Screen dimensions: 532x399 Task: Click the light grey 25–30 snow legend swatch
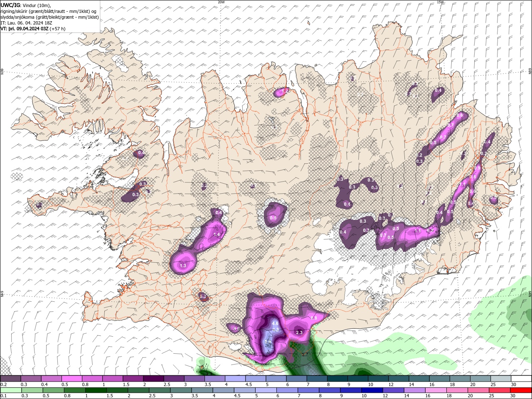tap(500, 379)
